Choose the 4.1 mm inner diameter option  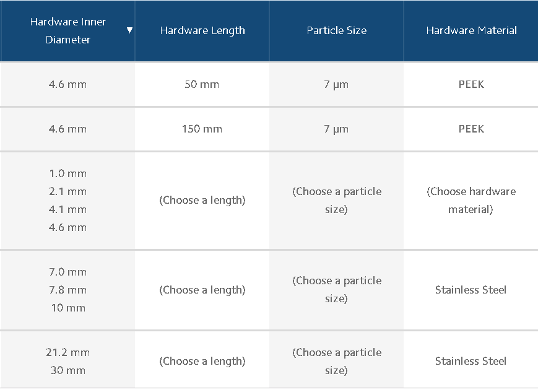pyautogui.click(x=68, y=209)
